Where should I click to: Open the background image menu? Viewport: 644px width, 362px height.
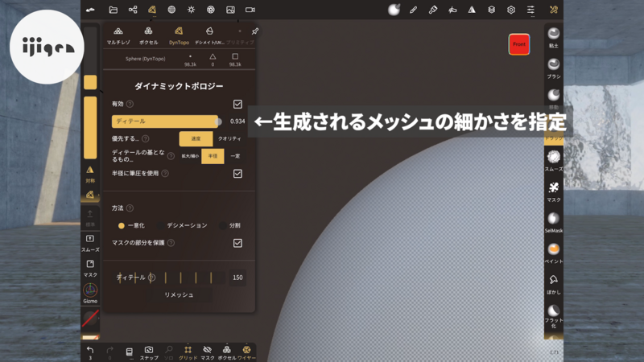[230, 10]
